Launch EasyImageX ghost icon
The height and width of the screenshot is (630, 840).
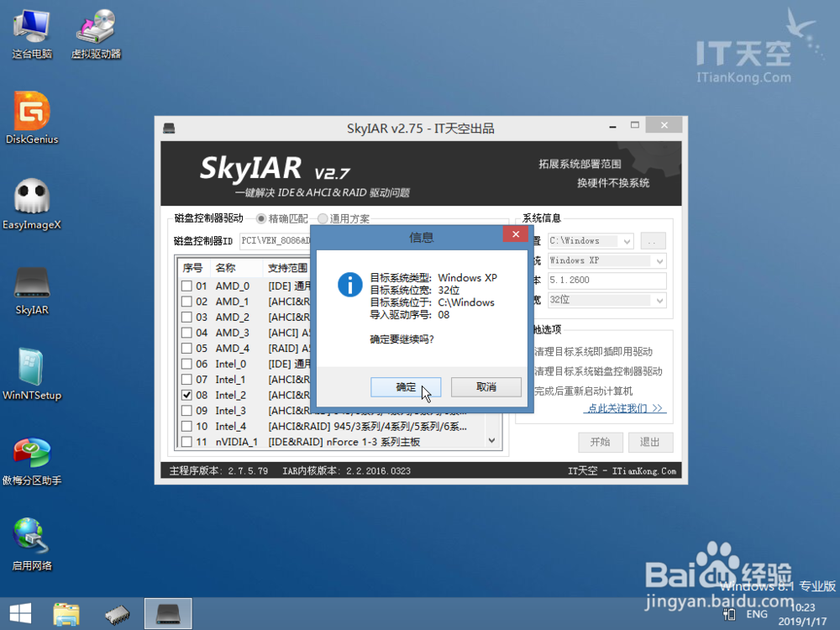coord(32,203)
